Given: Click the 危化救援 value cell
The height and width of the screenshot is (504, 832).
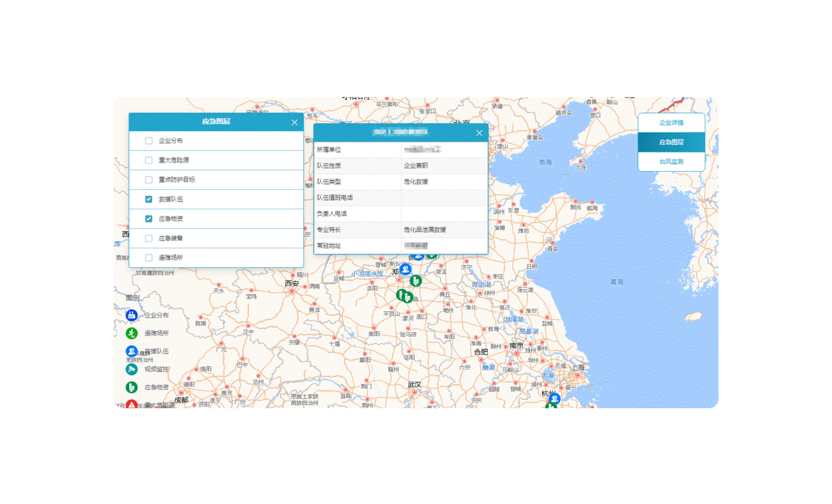Looking at the screenshot, I should (444, 182).
